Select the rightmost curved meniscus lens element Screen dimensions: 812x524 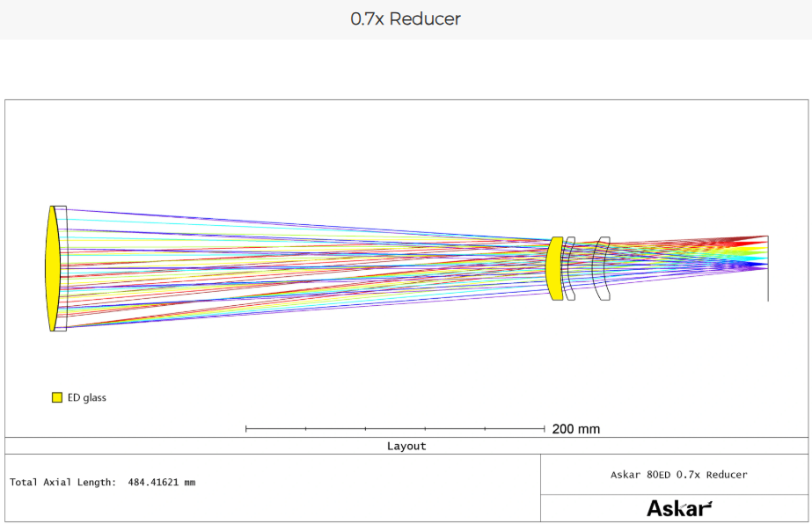[602, 268]
